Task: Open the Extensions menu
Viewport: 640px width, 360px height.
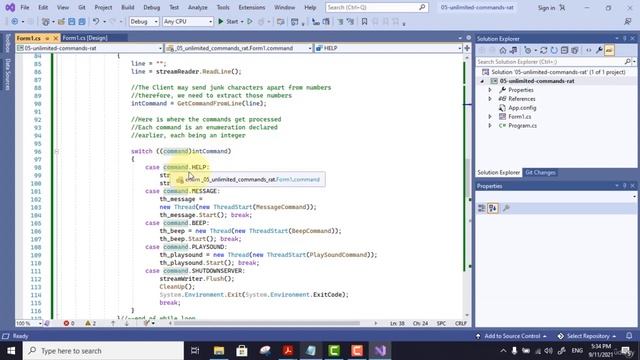Action: pos(252,8)
